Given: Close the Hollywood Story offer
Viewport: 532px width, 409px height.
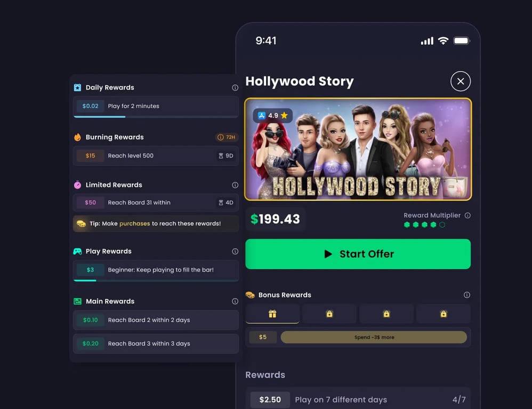Looking at the screenshot, I should tap(461, 81).
